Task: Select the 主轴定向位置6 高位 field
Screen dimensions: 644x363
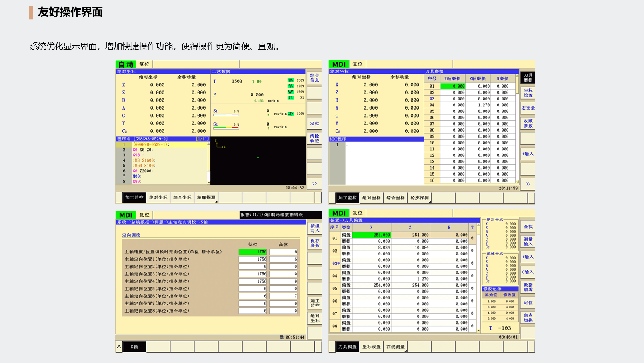Action: [283, 296]
